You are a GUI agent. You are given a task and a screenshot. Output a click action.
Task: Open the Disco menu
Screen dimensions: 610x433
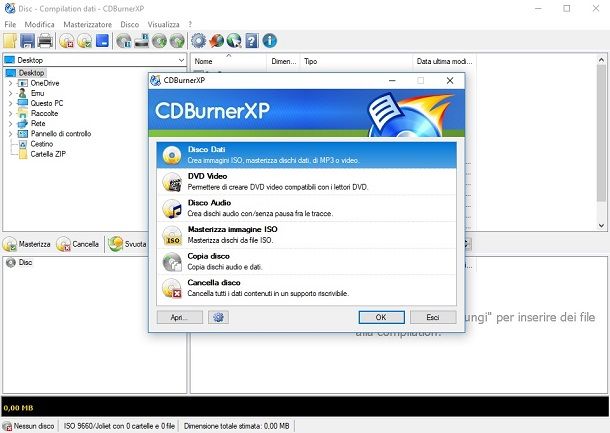pyautogui.click(x=130, y=24)
